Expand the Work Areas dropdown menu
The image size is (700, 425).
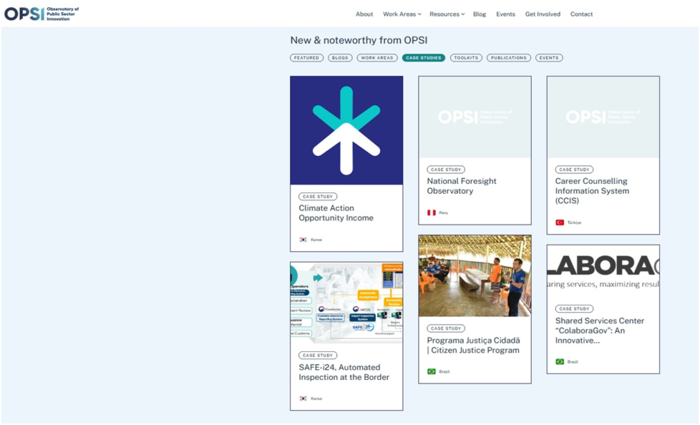pyautogui.click(x=401, y=14)
